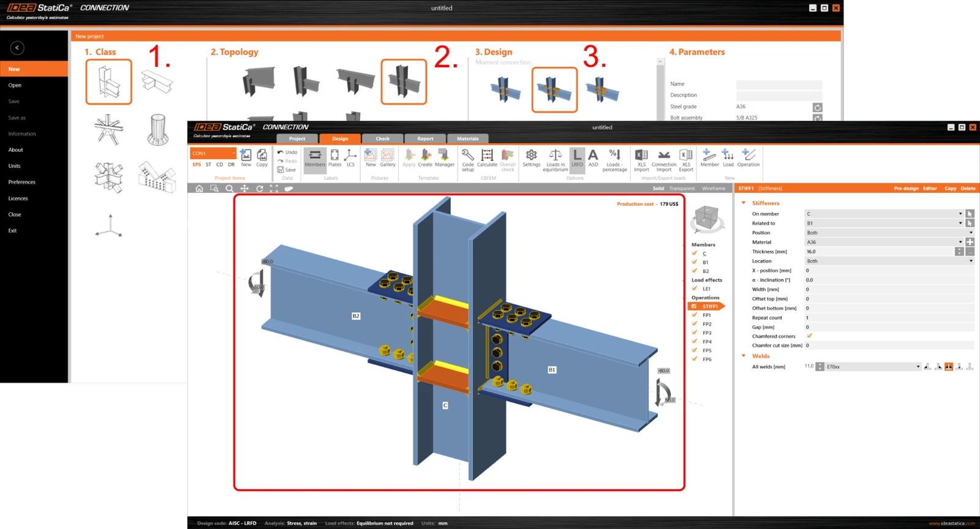Click Preferences in back window sidebar
Screen dimensions: 980x529
point(22,182)
